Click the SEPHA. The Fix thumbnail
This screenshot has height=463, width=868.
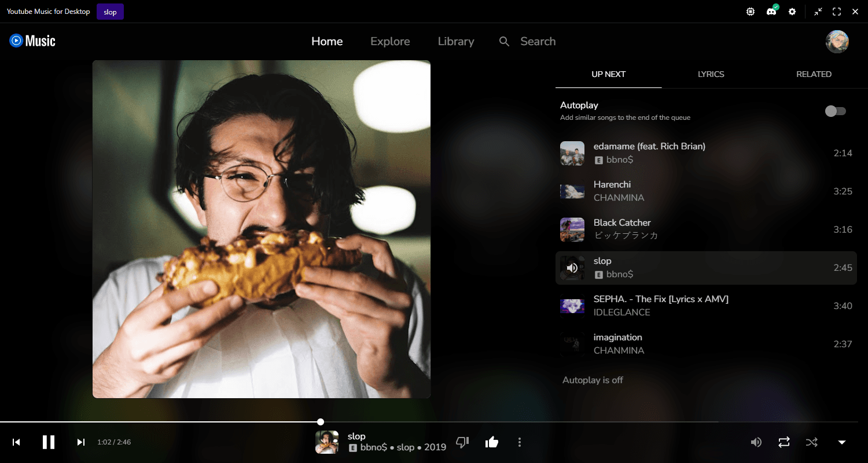tap(572, 306)
